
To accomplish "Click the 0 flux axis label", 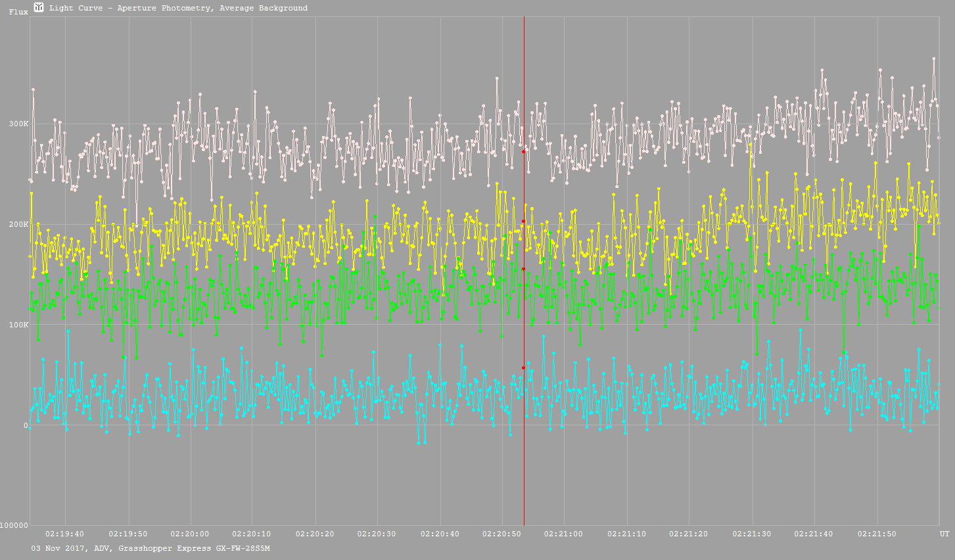I will (x=26, y=426).
